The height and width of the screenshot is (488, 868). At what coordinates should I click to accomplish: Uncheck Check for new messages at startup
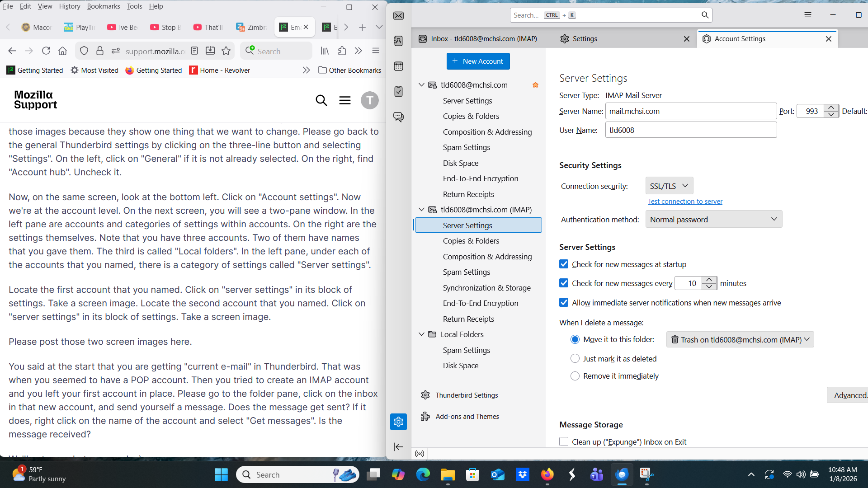point(564,264)
